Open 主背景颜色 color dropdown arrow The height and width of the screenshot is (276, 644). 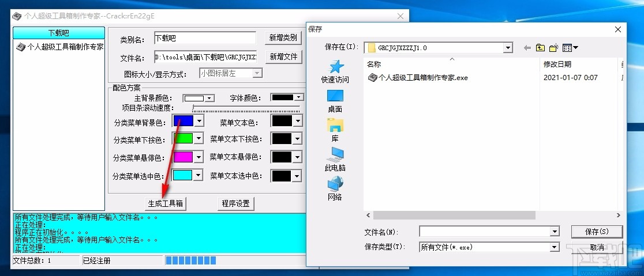pos(210,99)
